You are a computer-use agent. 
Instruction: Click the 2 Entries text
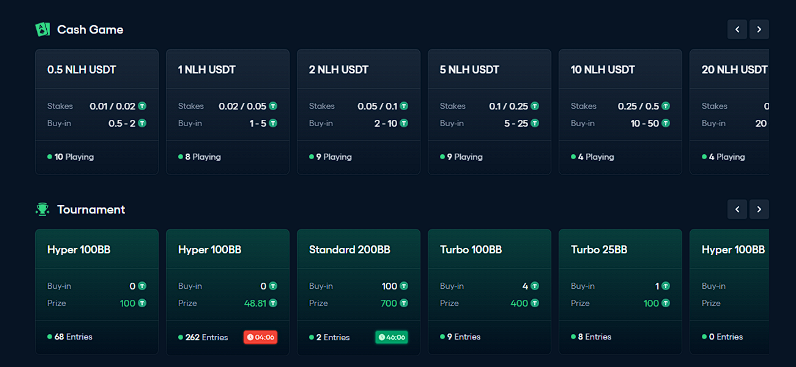point(333,337)
